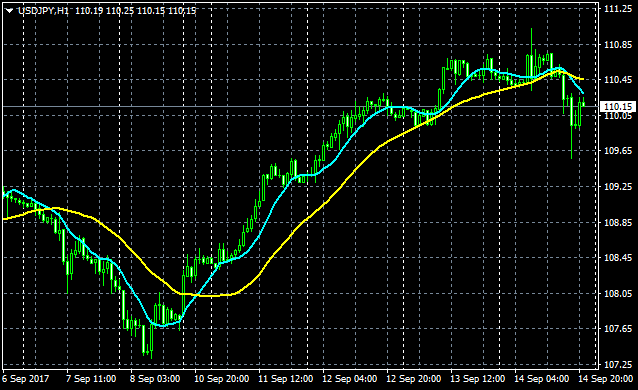638x390 pixels.
Task: Click the 107.25 price scale label
Action: point(618,364)
